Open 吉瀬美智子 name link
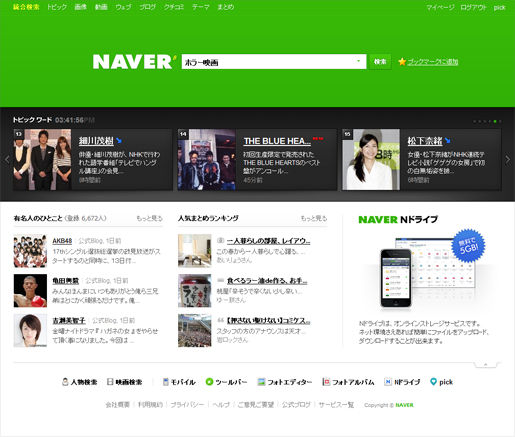 pyautogui.click(x=69, y=321)
